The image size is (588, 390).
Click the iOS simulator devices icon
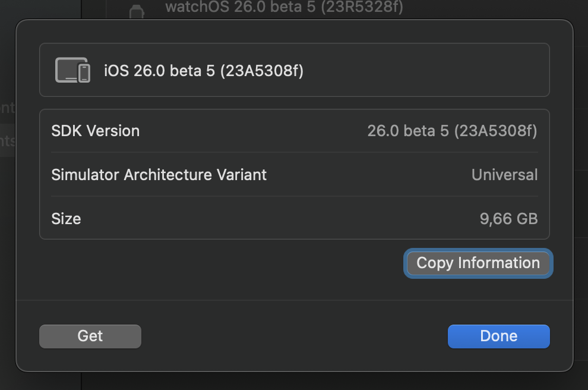[x=72, y=70]
